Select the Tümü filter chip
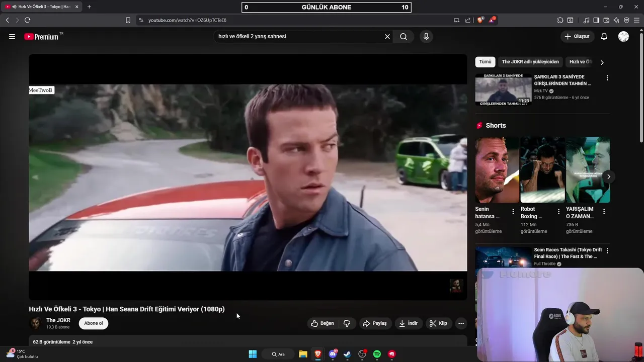The height and width of the screenshot is (362, 644). click(485, 62)
